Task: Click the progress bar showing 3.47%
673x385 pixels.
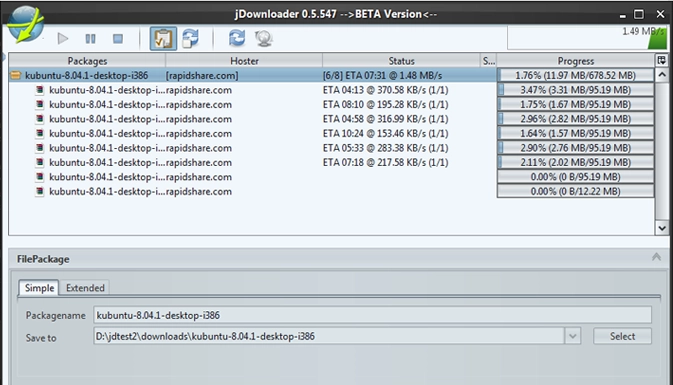Action: [x=576, y=90]
